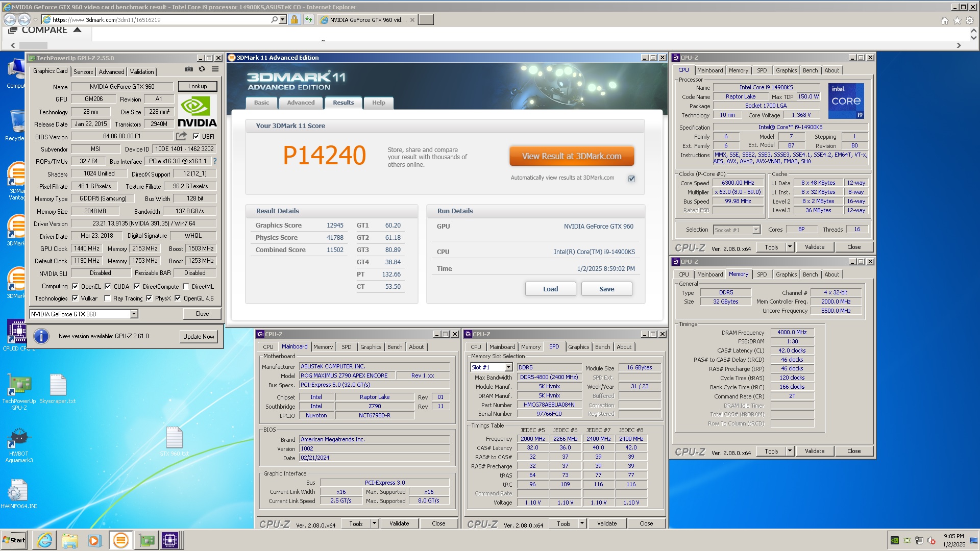Click the CPU-Z taskbar icon

pyautogui.click(x=170, y=540)
